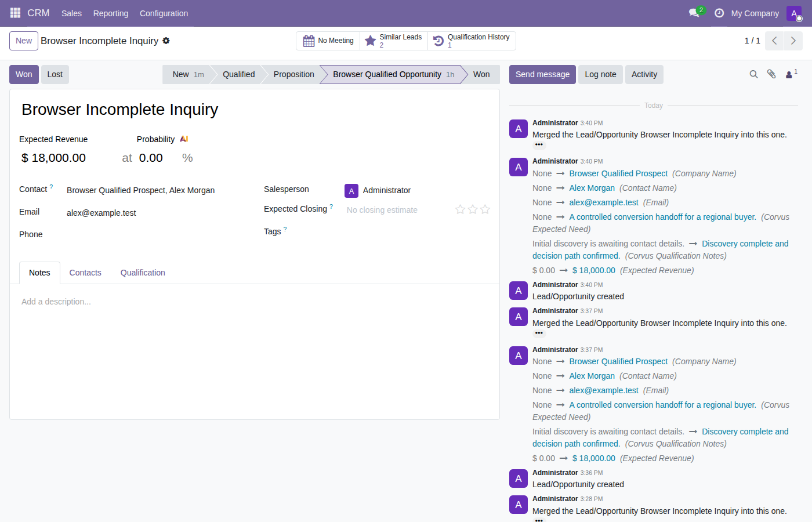
Task: Open Similar Leads star button
Action: (394, 41)
